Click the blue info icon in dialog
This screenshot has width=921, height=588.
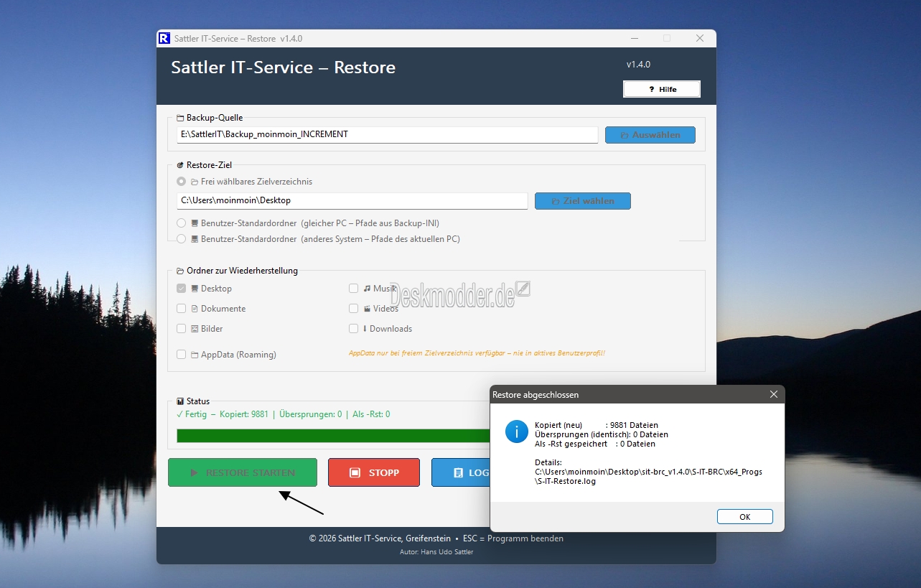pos(516,431)
